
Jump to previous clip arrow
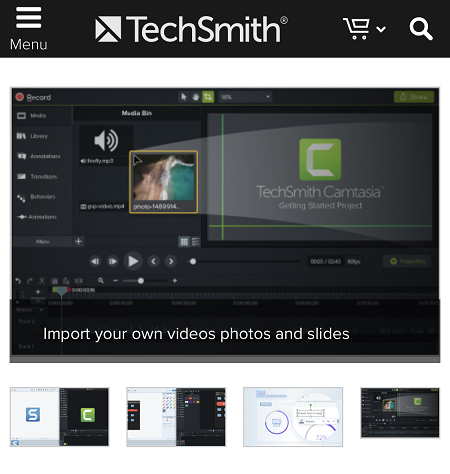pos(154,261)
